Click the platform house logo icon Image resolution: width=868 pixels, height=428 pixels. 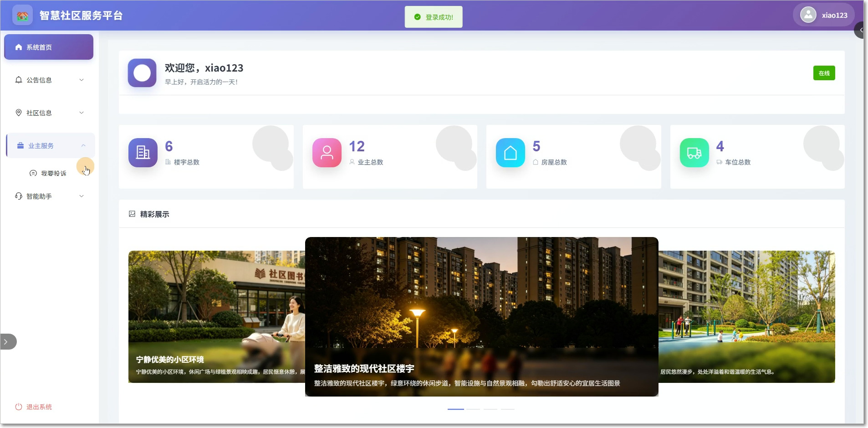22,15
